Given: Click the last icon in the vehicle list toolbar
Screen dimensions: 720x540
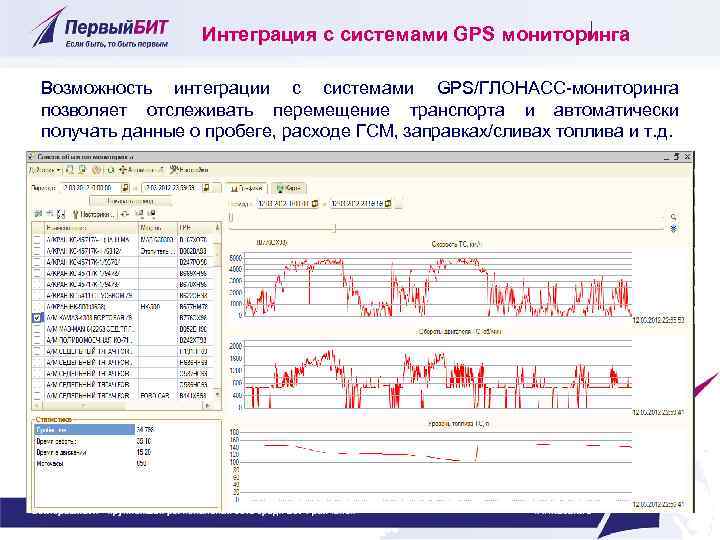Looking at the screenshot, I should pyautogui.click(x=152, y=214).
